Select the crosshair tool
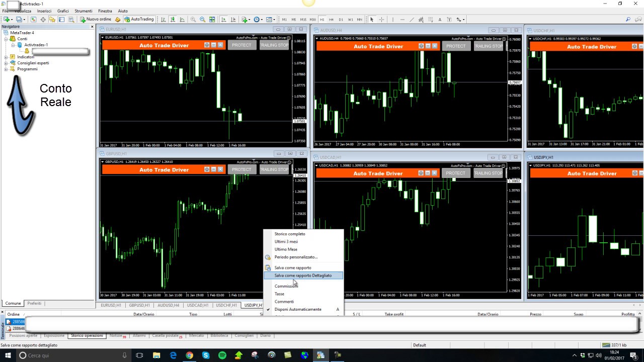Viewport: 644px width, 362px height. click(x=381, y=20)
